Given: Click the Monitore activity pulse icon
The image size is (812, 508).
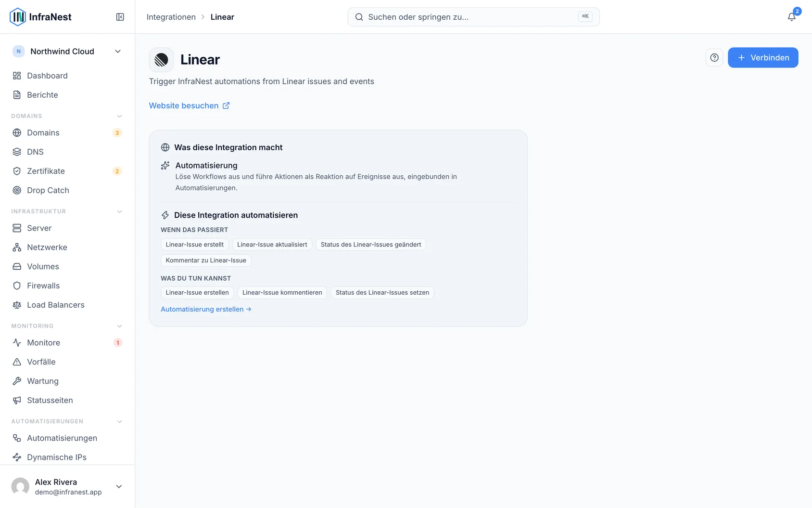Looking at the screenshot, I should pyautogui.click(x=17, y=342).
